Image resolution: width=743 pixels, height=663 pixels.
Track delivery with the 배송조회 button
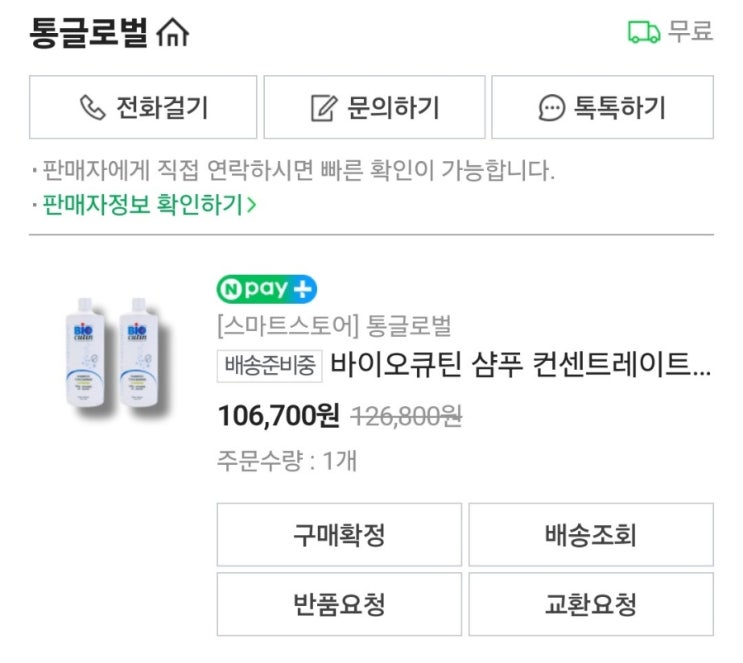tap(591, 535)
